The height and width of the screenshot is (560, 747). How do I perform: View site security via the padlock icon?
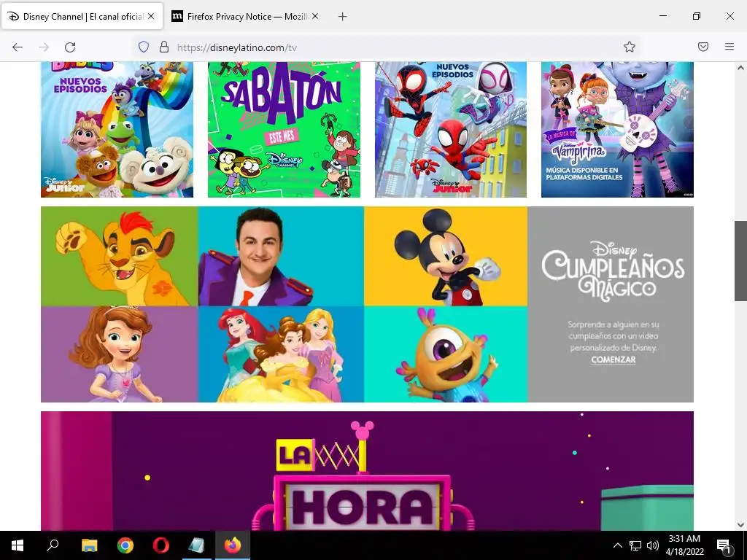pyautogui.click(x=164, y=47)
